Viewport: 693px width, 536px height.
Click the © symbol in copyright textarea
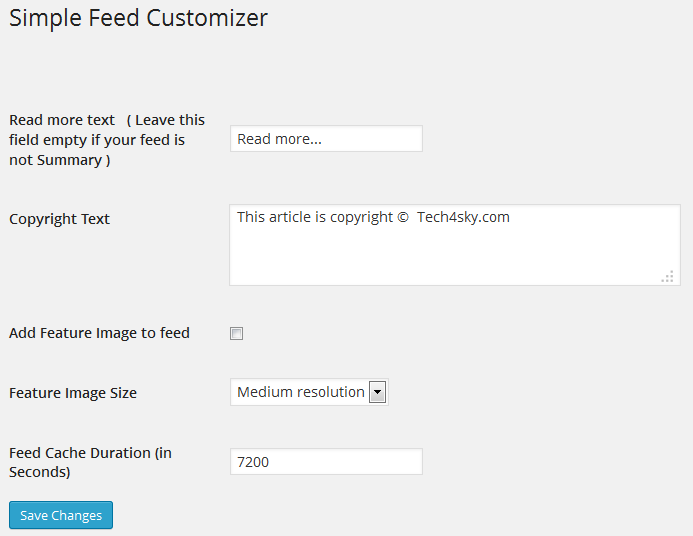coord(403,217)
